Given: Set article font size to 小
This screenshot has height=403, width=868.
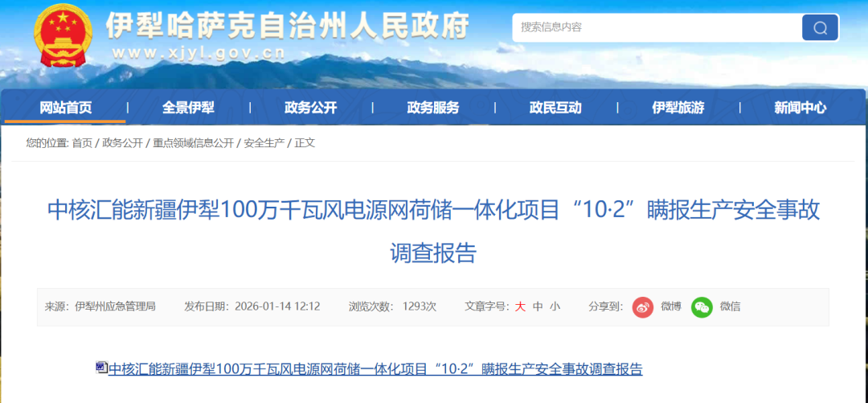Looking at the screenshot, I should click(x=555, y=306).
